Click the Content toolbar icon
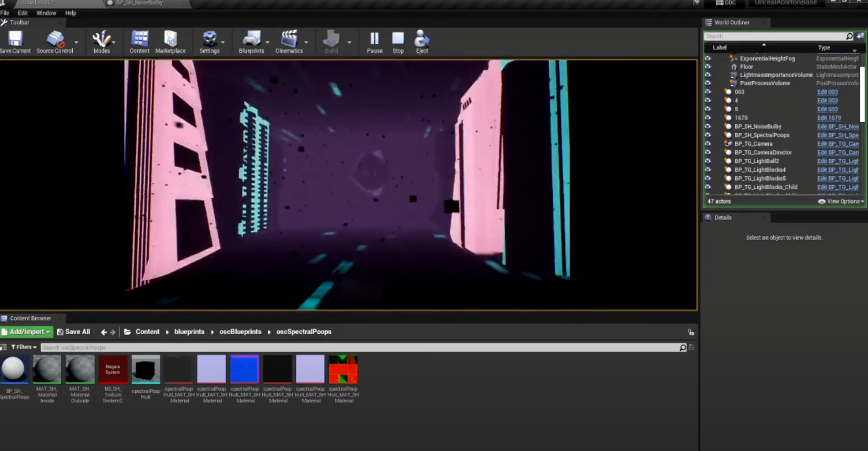The height and width of the screenshot is (451, 868). click(x=139, y=42)
